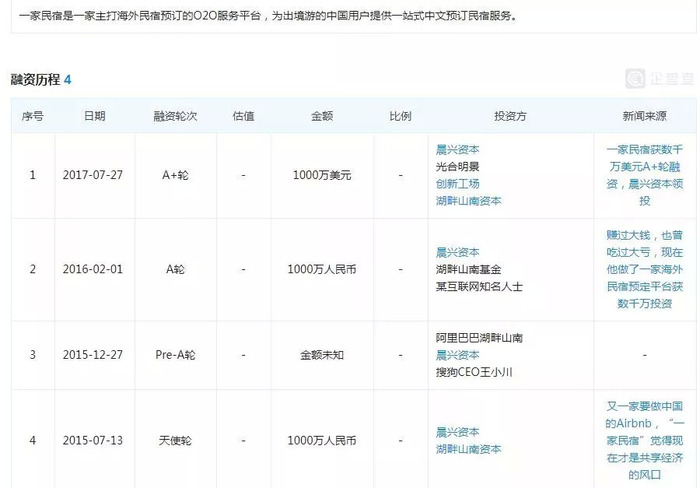
Task: Open news link 又一家要做中国的Airbnb
Action: [x=645, y=440]
